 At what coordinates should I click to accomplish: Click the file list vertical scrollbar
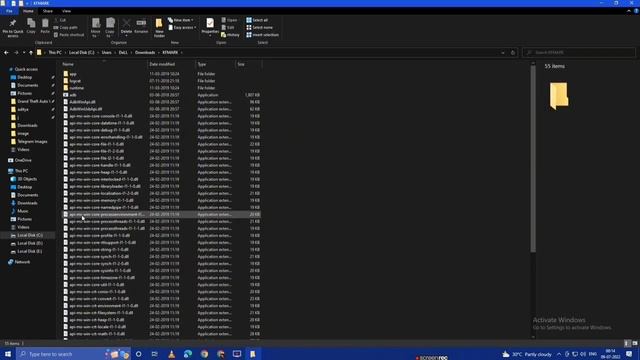533,159
